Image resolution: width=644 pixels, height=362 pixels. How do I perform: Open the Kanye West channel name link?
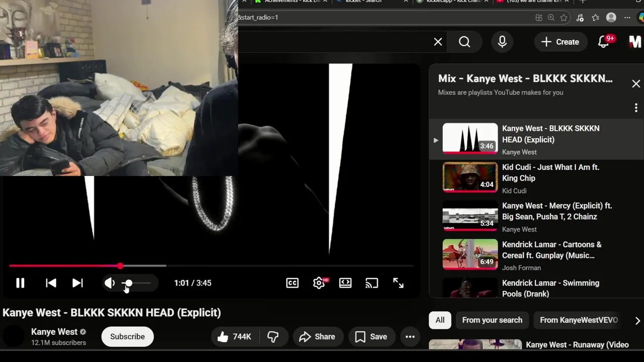click(54, 332)
